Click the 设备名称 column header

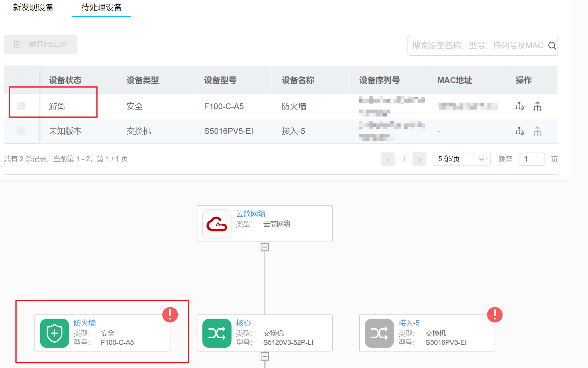click(298, 80)
